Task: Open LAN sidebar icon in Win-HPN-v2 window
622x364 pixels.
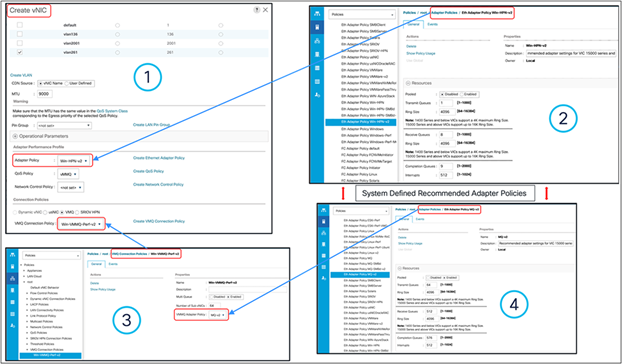Action: [x=317, y=41]
